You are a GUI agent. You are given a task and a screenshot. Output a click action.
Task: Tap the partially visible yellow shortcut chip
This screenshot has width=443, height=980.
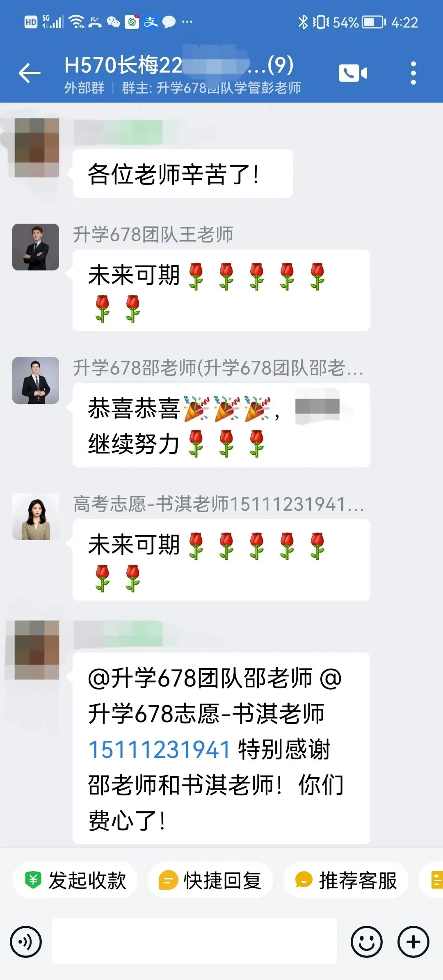click(432, 880)
